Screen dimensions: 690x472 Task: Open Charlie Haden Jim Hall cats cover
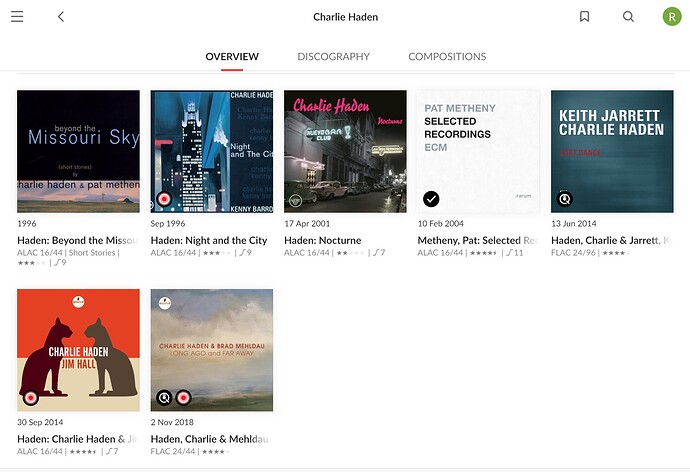[78, 350]
